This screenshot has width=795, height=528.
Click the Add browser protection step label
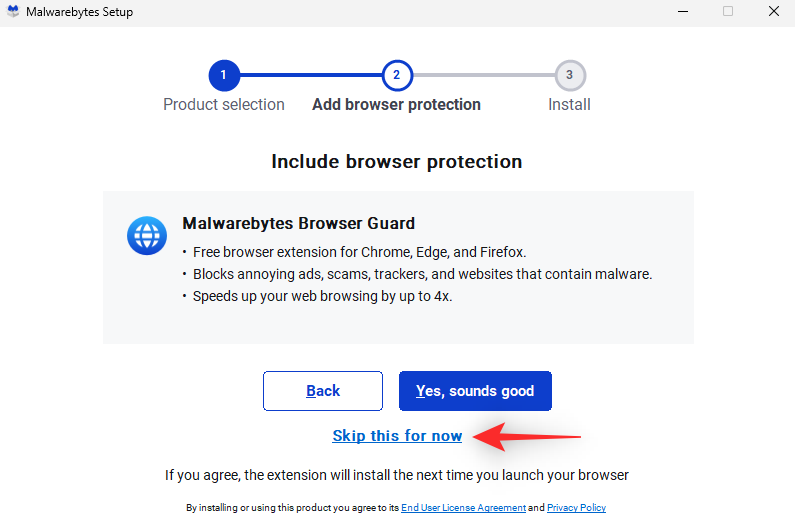[397, 104]
